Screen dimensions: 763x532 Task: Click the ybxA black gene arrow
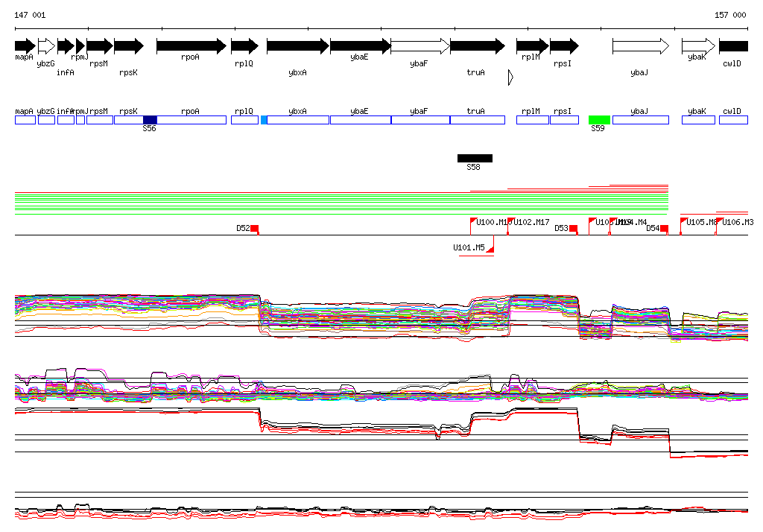coord(298,46)
